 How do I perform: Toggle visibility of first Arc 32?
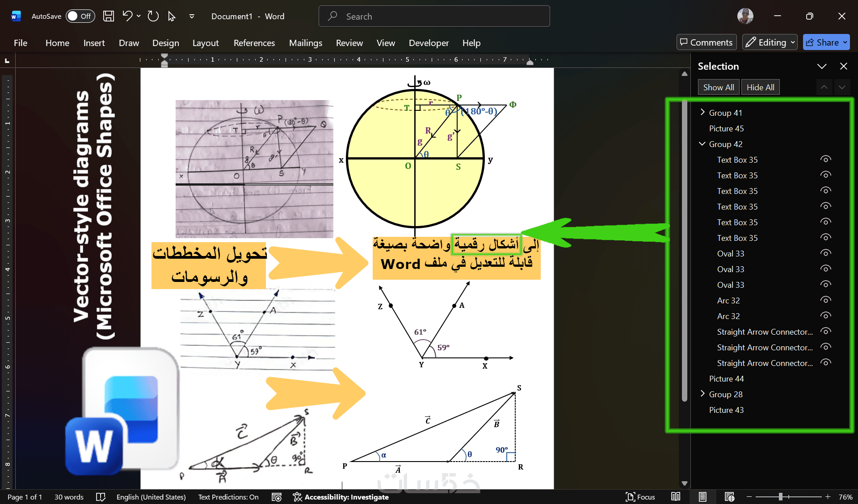(826, 300)
